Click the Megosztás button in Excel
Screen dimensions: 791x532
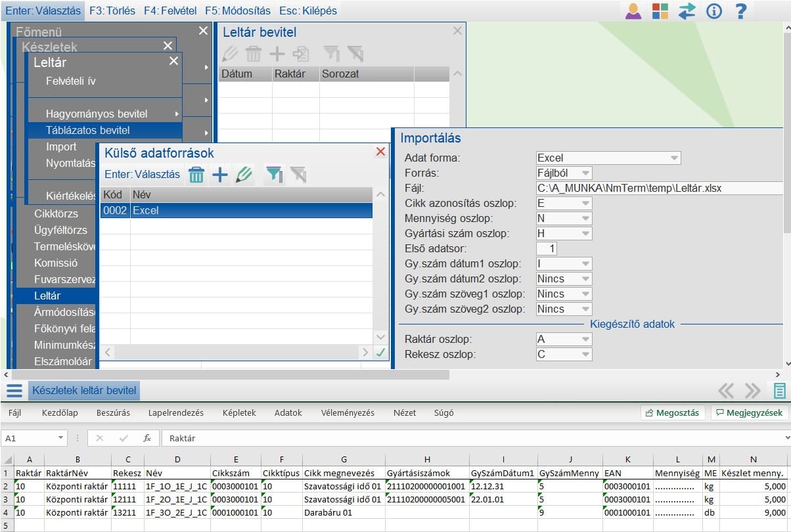673,413
